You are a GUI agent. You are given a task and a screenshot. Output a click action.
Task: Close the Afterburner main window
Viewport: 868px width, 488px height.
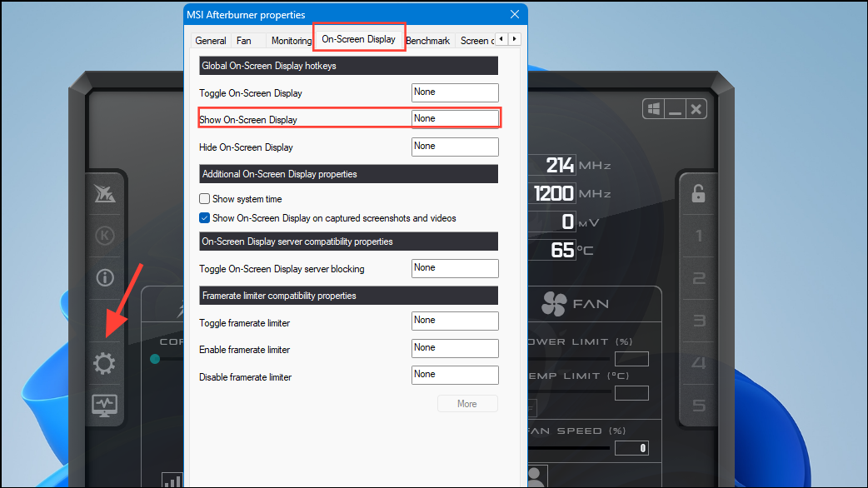pos(696,109)
